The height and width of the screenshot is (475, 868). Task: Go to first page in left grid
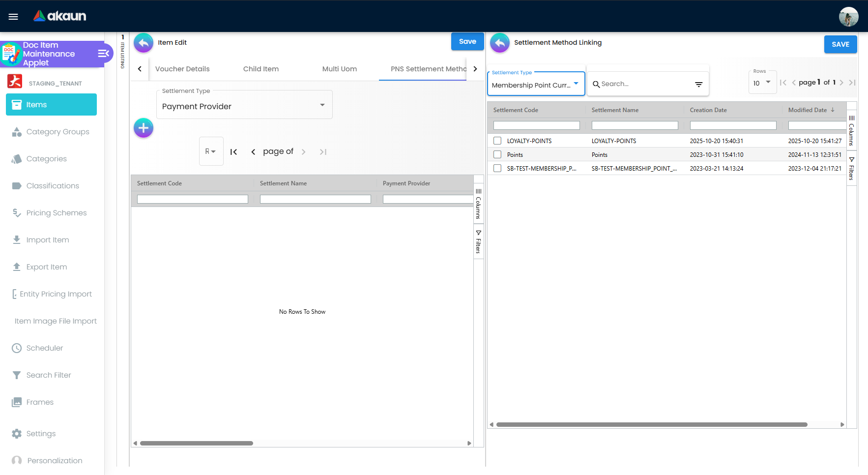point(234,152)
